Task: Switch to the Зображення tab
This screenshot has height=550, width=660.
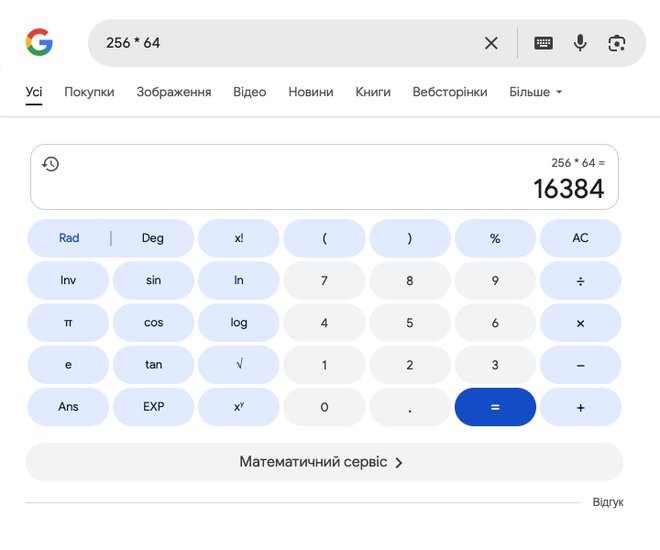Action: point(174,92)
